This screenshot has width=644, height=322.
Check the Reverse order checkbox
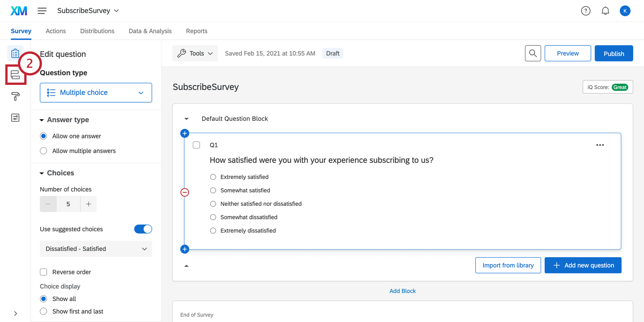pos(44,272)
